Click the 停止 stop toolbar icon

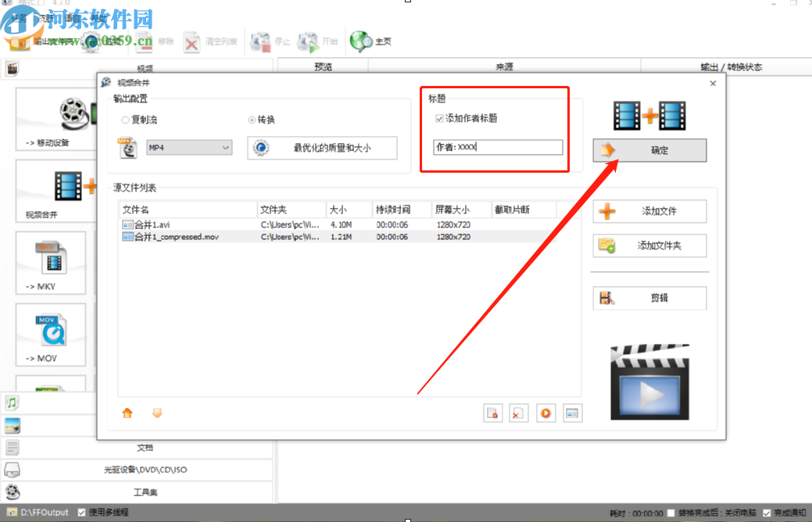pyautogui.click(x=260, y=42)
